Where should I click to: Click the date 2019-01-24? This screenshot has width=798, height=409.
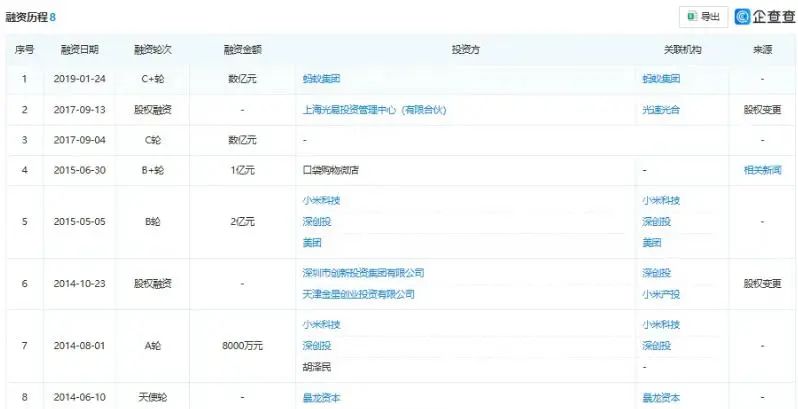80,79
